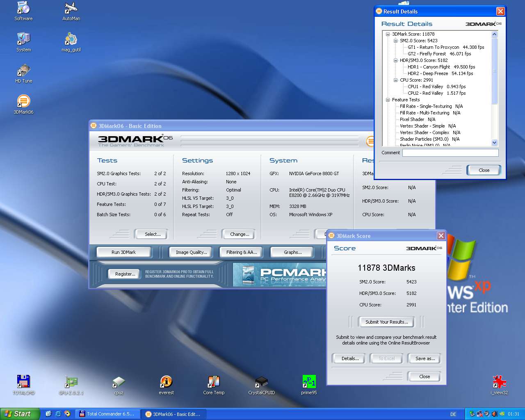Click the taskbar clock showing 01:31
Screen dimensions: 525x420
513,414
